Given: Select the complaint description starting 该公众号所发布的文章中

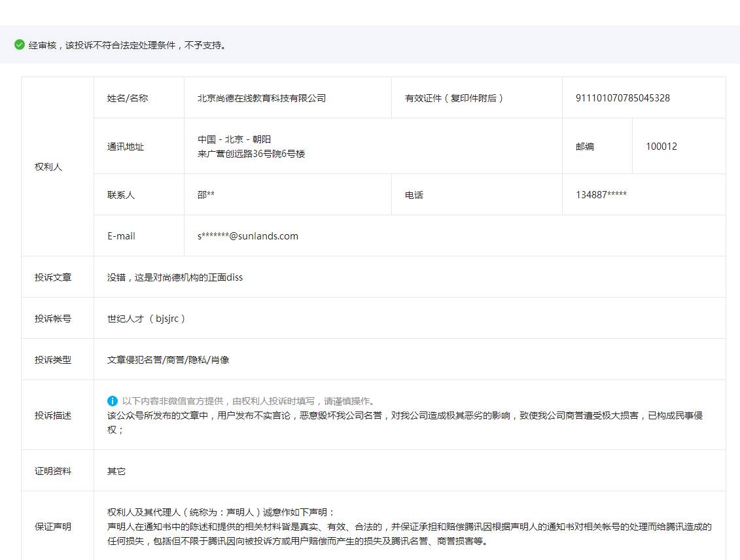Looking at the screenshot, I should [x=405, y=423].
